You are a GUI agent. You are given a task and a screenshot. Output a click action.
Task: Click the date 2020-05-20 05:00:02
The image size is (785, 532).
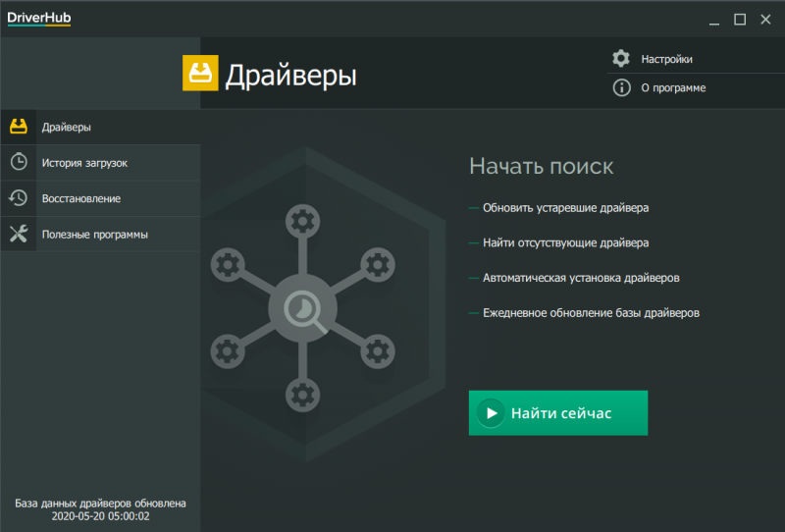click(x=101, y=516)
